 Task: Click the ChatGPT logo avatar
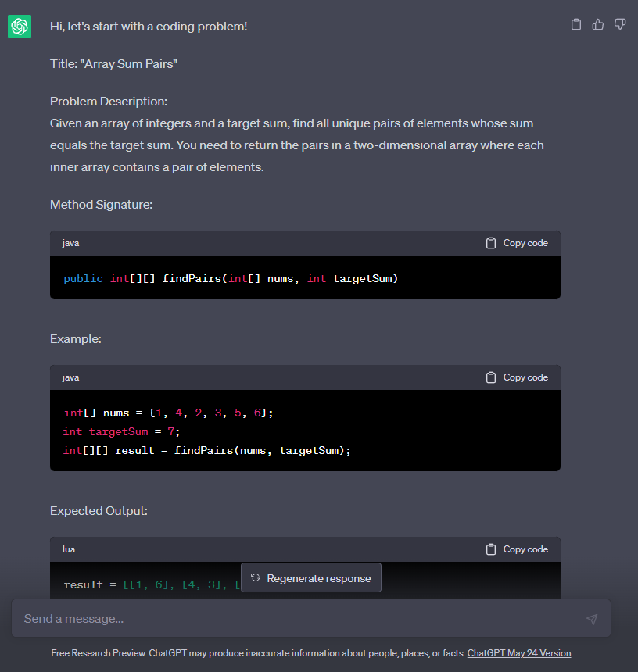pyautogui.click(x=19, y=26)
